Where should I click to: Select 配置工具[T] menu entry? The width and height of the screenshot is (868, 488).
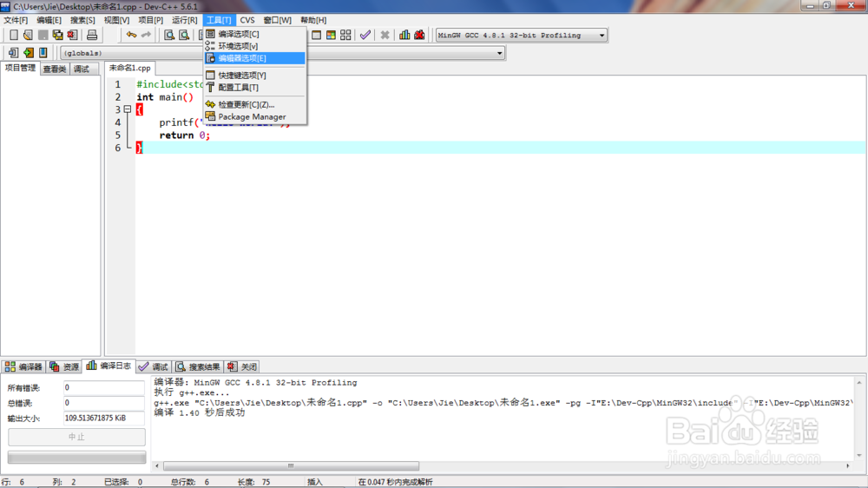pyautogui.click(x=254, y=88)
